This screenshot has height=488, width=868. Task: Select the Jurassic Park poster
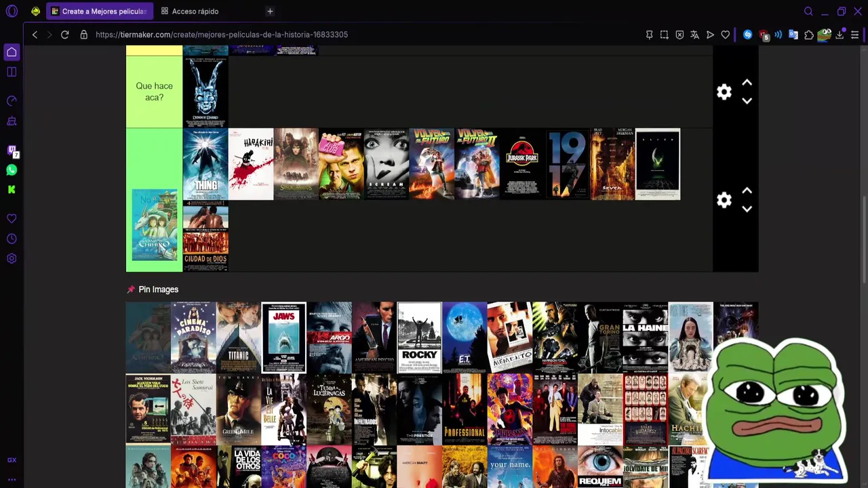pyautogui.click(x=522, y=164)
